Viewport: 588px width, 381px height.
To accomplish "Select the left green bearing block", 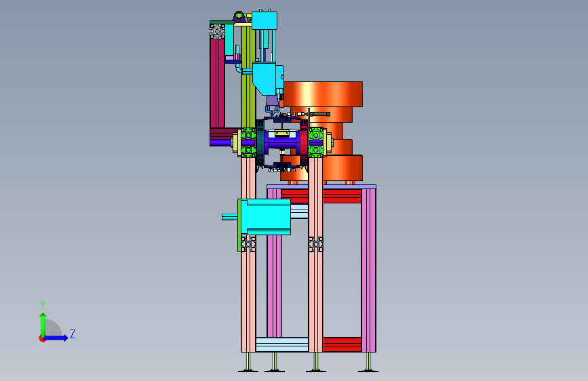I will 248,142.
